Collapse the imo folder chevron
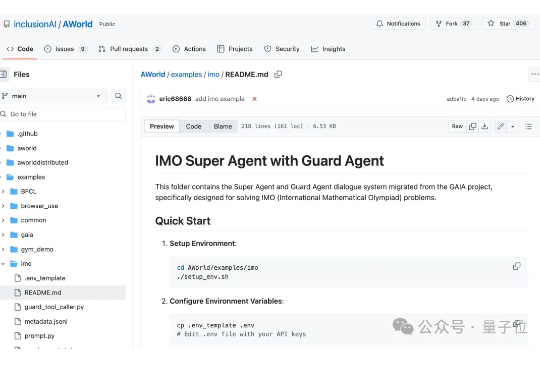540x372 pixels. coord(3,264)
